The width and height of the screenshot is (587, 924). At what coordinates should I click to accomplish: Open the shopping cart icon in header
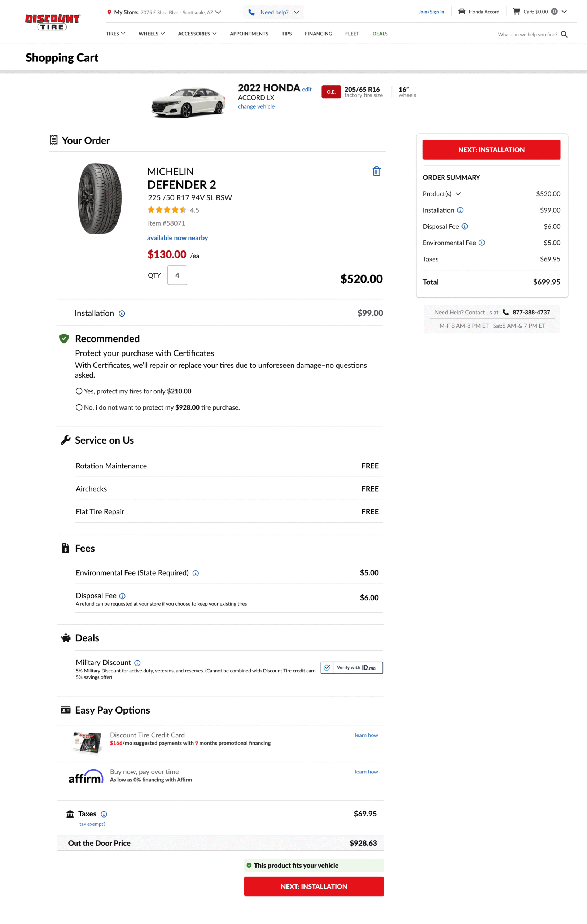click(x=516, y=12)
